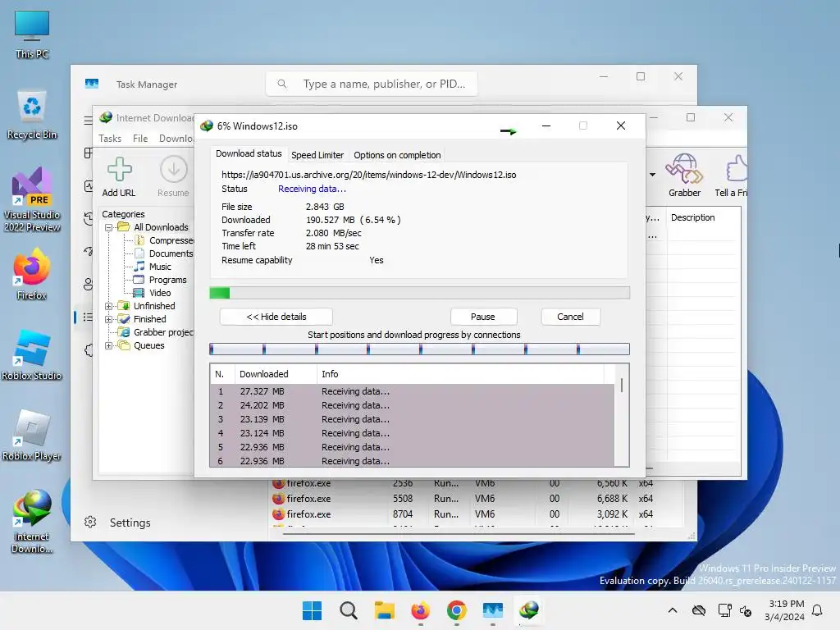
Task: Open the Windows Start menu
Action: [312, 610]
